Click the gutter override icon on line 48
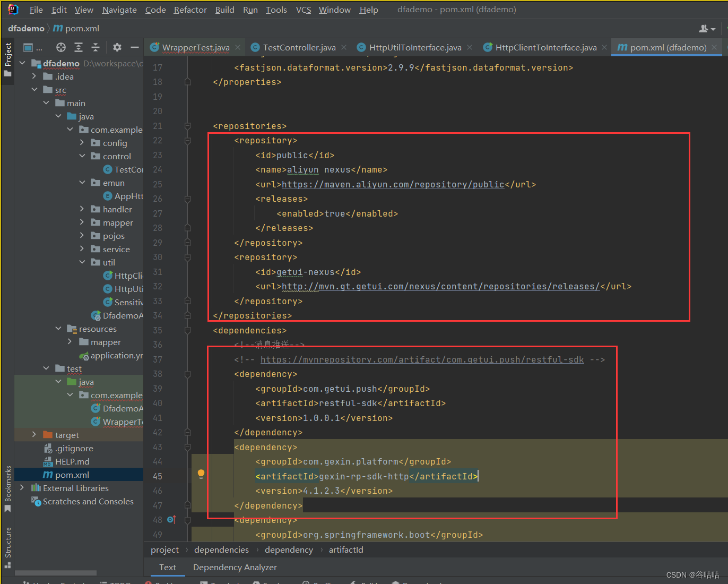The height and width of the screenshot is (584, 728). point(171,520)
